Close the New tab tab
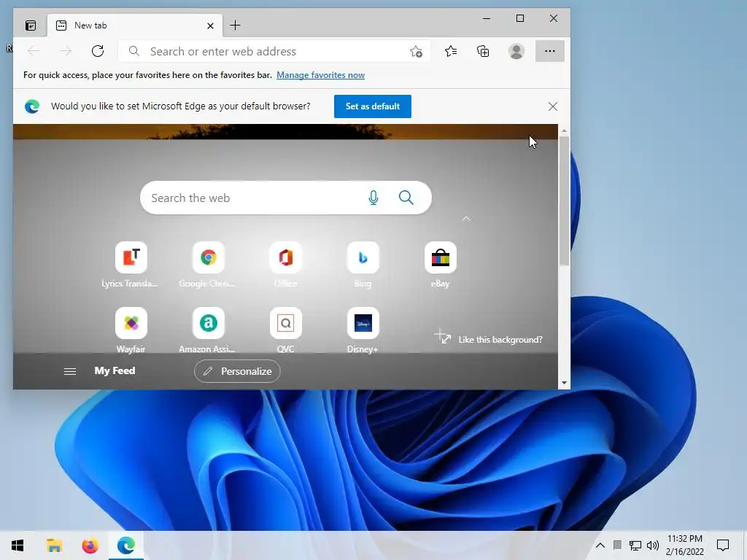This screenshot has height=560, width=747. click(x=210, y=26)
